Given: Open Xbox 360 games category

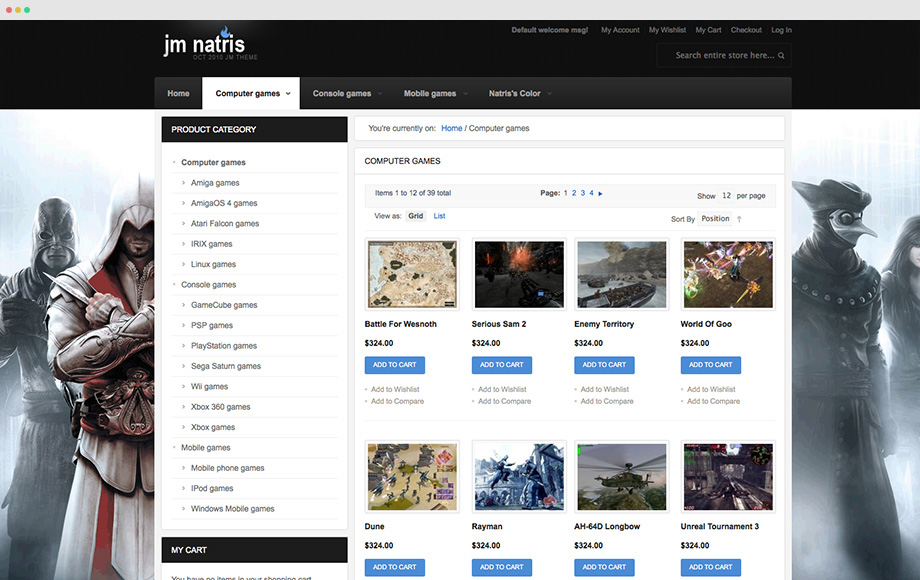Looking at the screenshot, I should 221,407.
